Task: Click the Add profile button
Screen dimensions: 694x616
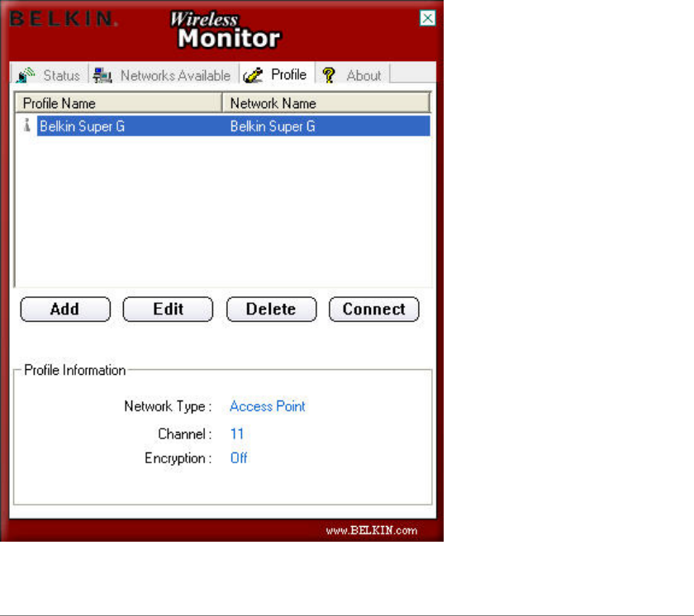Action: (65, 309)
